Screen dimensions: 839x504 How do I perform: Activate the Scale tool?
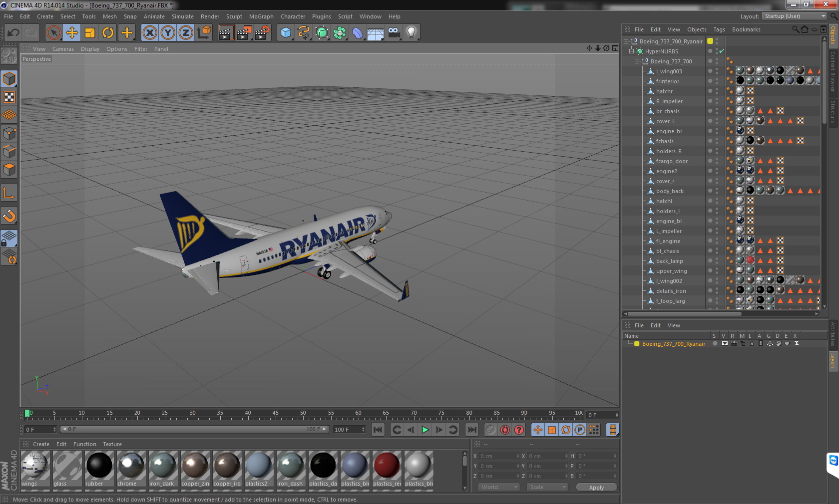(90, 33)
